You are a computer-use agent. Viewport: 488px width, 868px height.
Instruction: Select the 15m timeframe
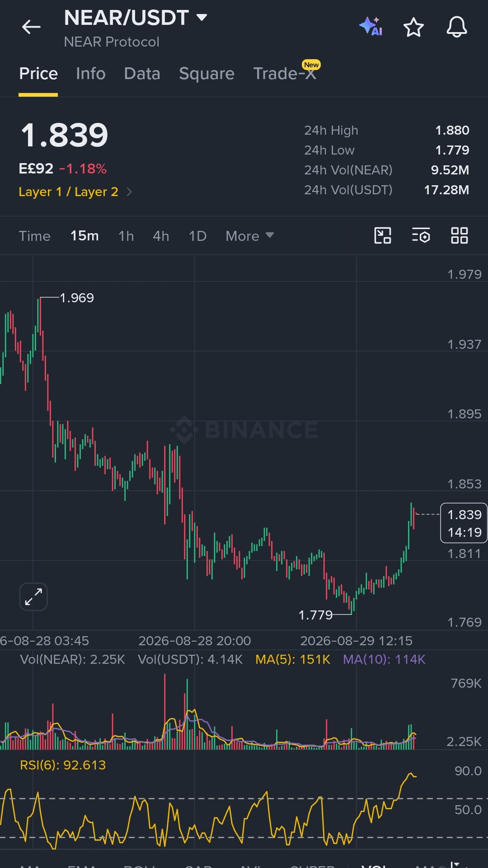(x=84, y=236)
